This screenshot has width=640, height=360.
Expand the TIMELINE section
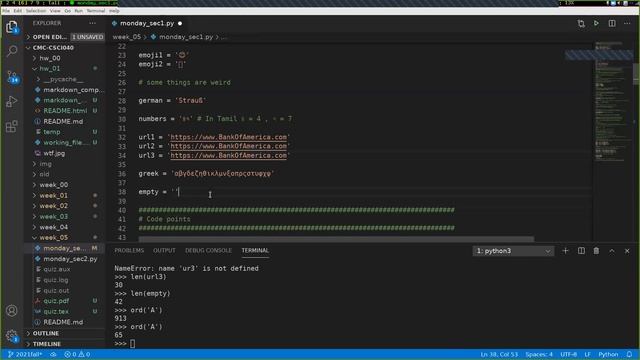point(65,344)
